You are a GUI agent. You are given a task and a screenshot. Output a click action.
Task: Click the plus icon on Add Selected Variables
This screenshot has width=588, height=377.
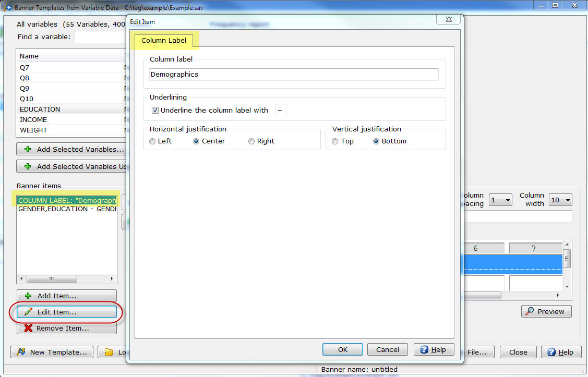[28, 149]
